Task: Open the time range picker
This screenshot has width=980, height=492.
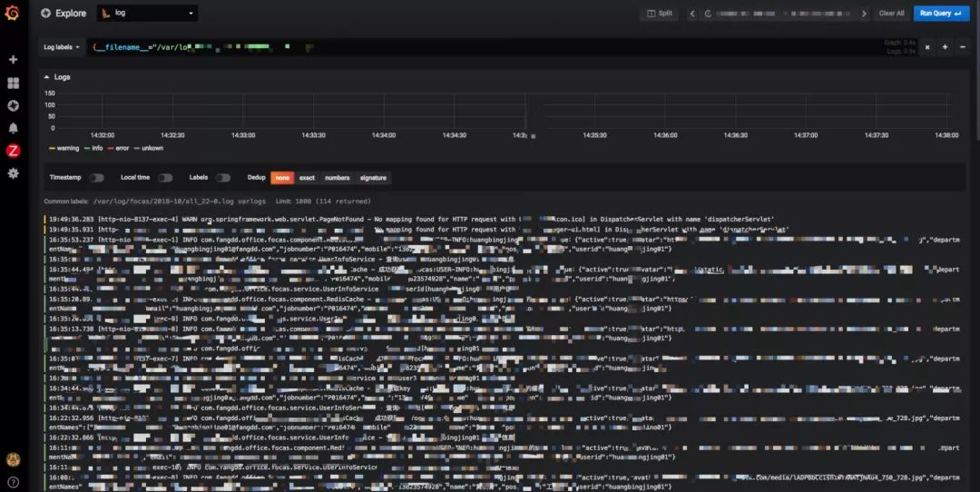Action: tap(779, 13)
